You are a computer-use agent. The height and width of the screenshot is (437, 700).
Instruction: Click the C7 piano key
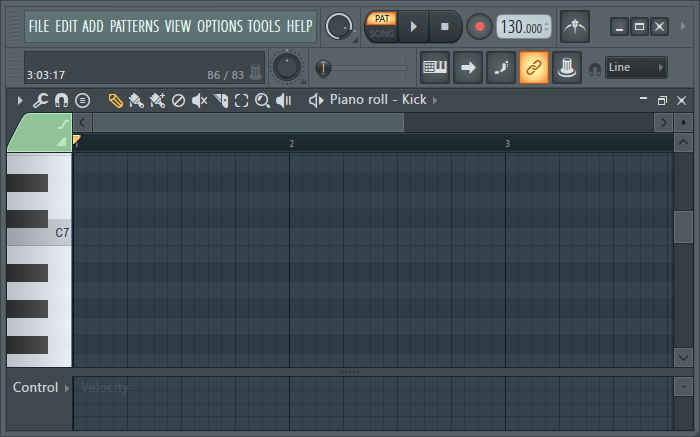coord(39,233)
